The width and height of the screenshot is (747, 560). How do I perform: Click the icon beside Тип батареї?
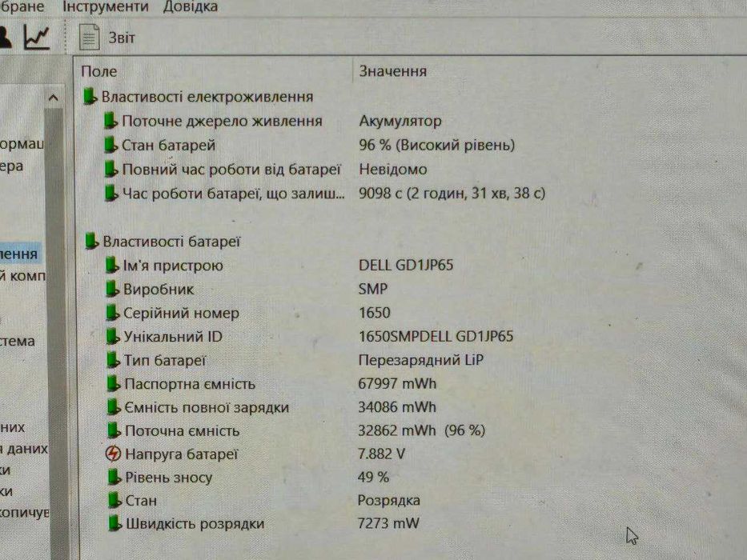113,361
